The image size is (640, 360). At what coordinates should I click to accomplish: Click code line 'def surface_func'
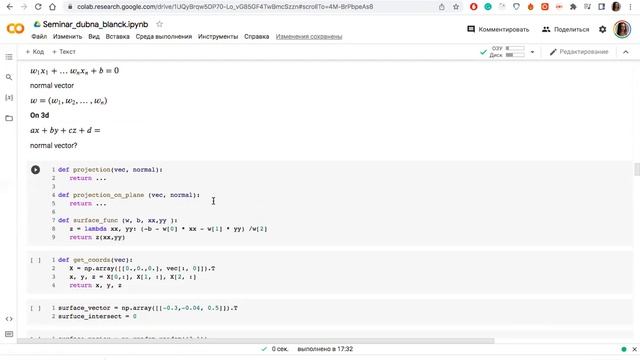(118, 220)
